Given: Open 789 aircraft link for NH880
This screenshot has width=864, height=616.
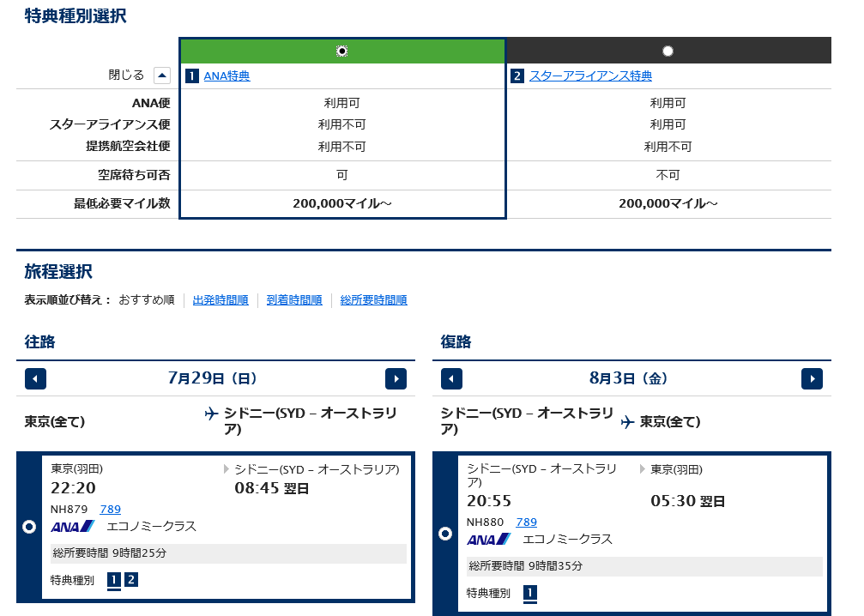Looking at the screenshot, I should tap(526, 522).
